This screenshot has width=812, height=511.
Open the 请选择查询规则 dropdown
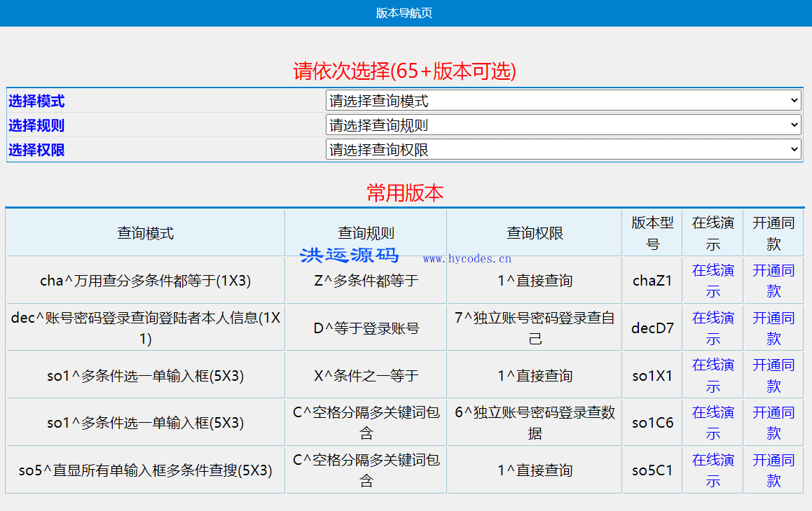pyautogui.click(x=563, y=125)
